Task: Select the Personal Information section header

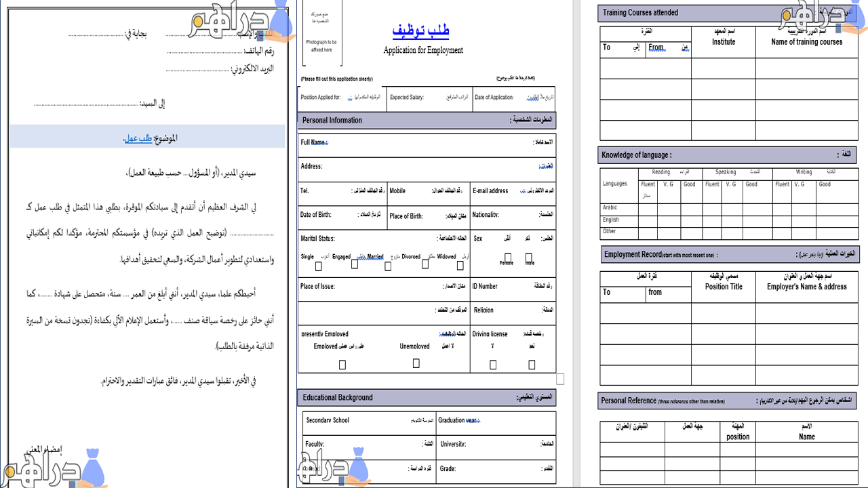Action: point(427,120)
